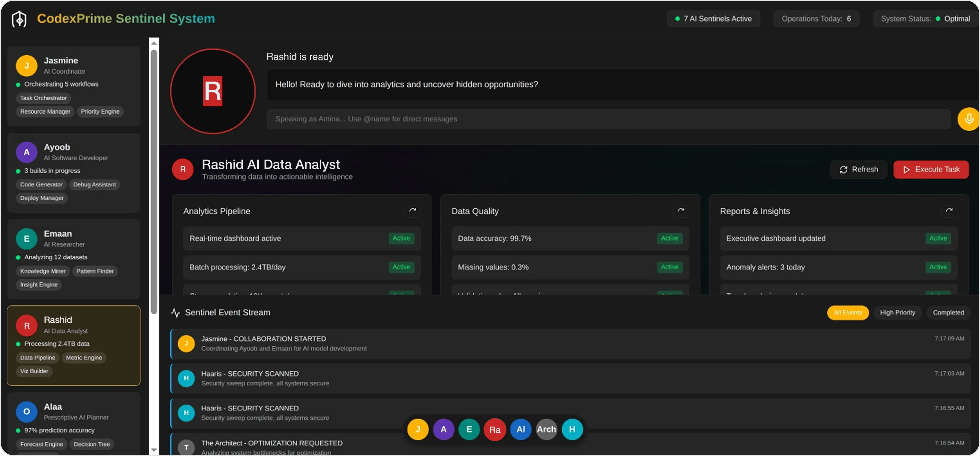Click the sidebar scrollbar up arrow
This screenshot has height=456, width=980.
point(154,43)
